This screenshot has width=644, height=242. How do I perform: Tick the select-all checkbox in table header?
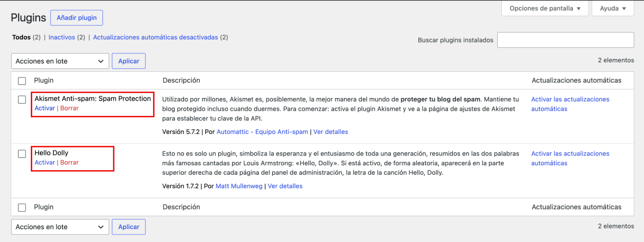tap(22, 81)
